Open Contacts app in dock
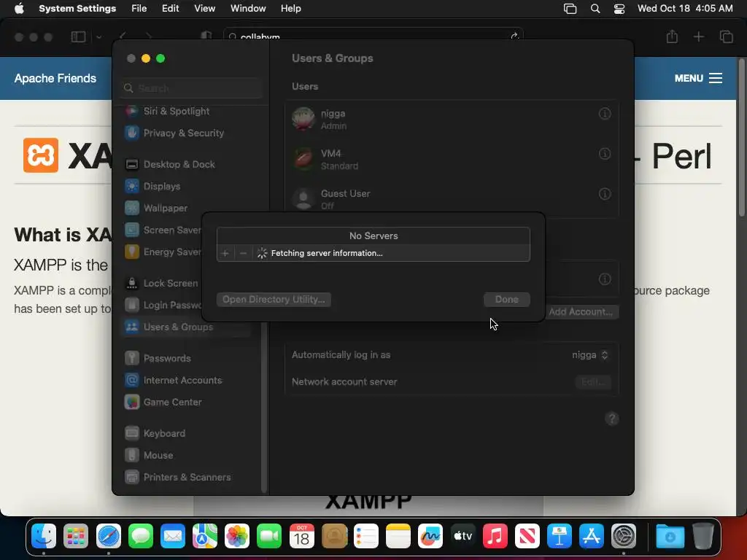This screenshot has width=747, height=560. (334, 536)
